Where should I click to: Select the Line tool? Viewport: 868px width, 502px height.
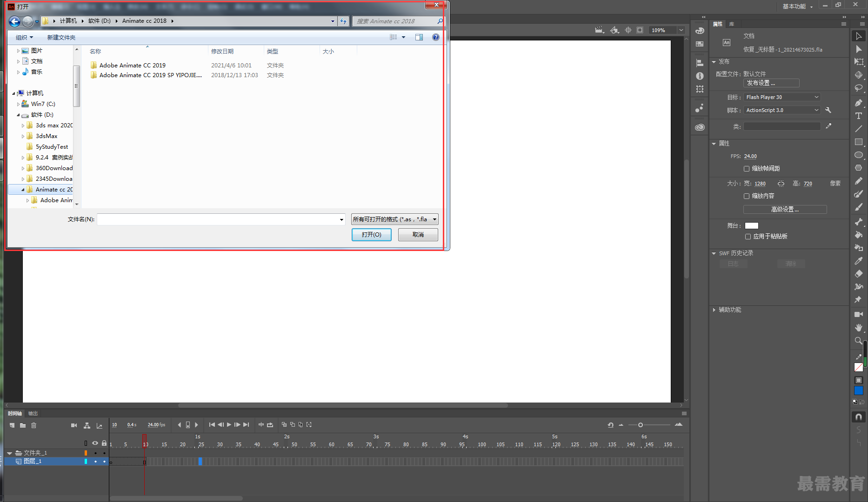[x=859, y=129]
